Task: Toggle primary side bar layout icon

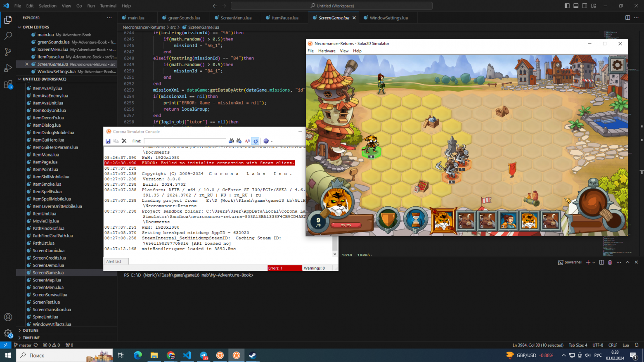Action: pyautogui.click(x=567, y=6)
